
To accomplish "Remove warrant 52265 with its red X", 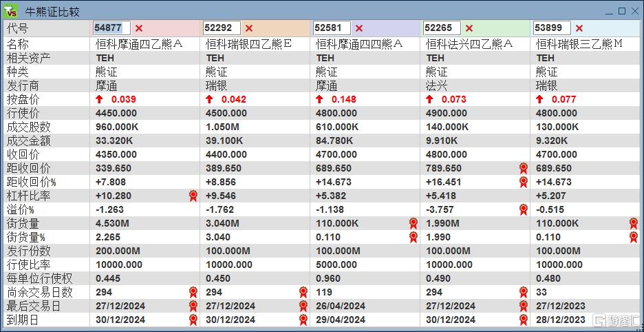I will point(469,28).
